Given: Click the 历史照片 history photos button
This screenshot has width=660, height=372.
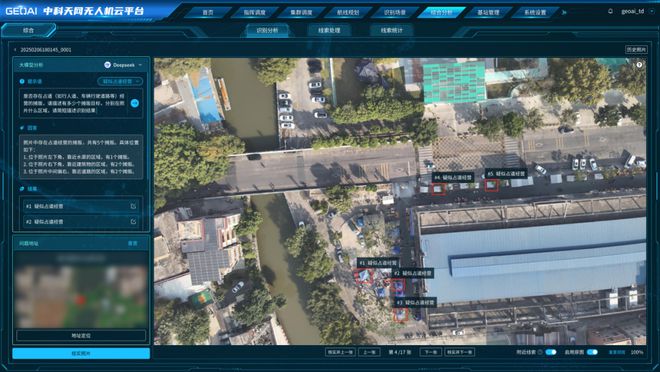Looking at the screenshot, I should 636,50.
